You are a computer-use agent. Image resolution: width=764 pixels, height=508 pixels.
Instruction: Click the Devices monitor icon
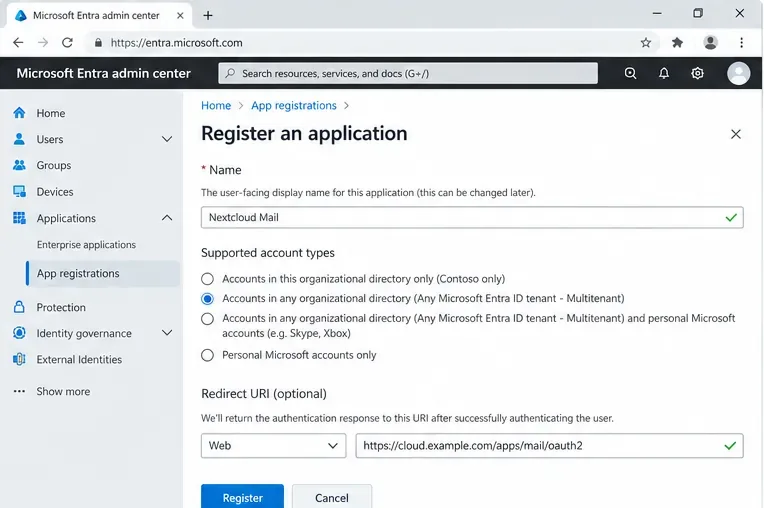click(x=19, y=191)
